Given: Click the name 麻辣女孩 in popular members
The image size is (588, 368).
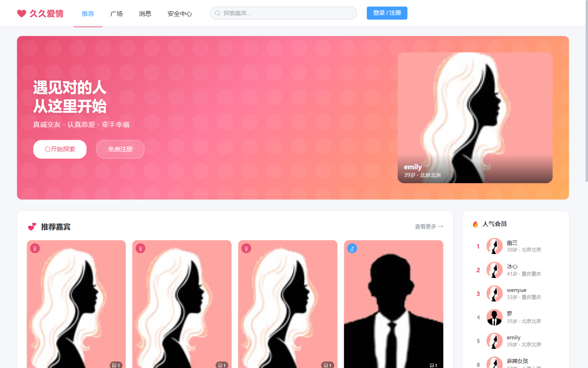Looking at the screenshot, I should pos(517,361).
